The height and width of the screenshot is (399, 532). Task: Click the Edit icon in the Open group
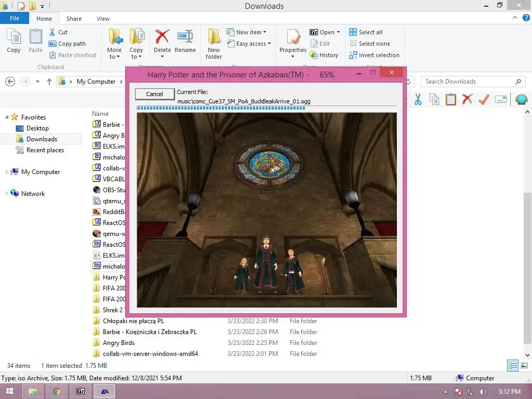[x=314, y=44]
